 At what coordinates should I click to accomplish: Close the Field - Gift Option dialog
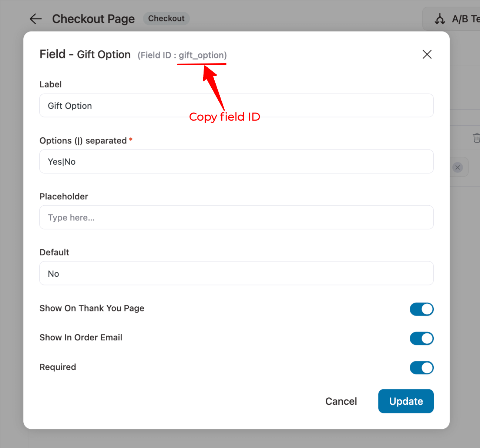tap(427, 54)
